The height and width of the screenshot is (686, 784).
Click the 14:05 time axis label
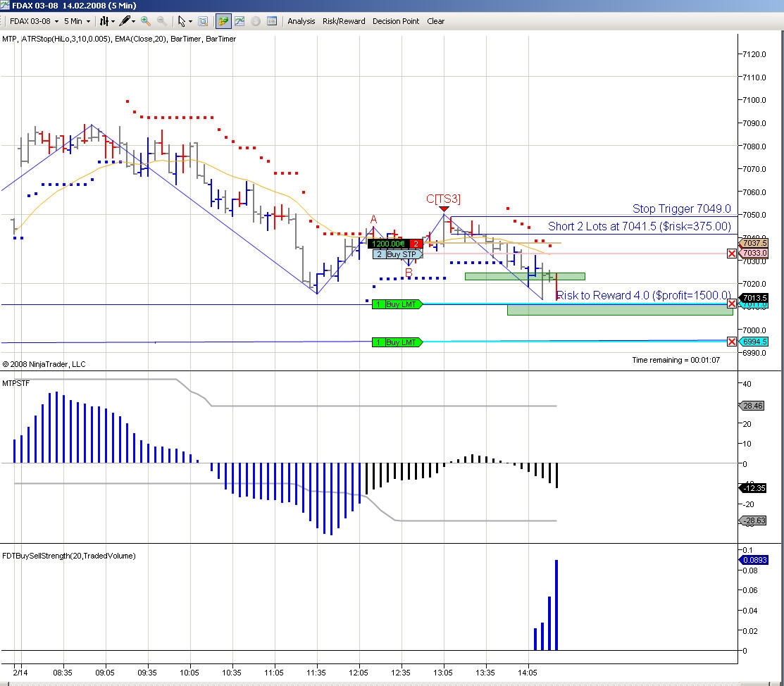click(x=528, y=673)
